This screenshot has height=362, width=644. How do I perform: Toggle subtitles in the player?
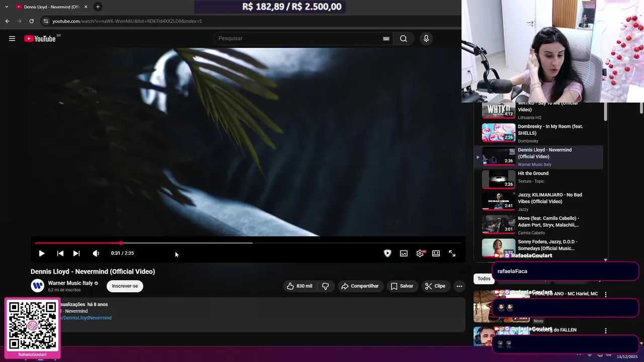tap(404, 253)
